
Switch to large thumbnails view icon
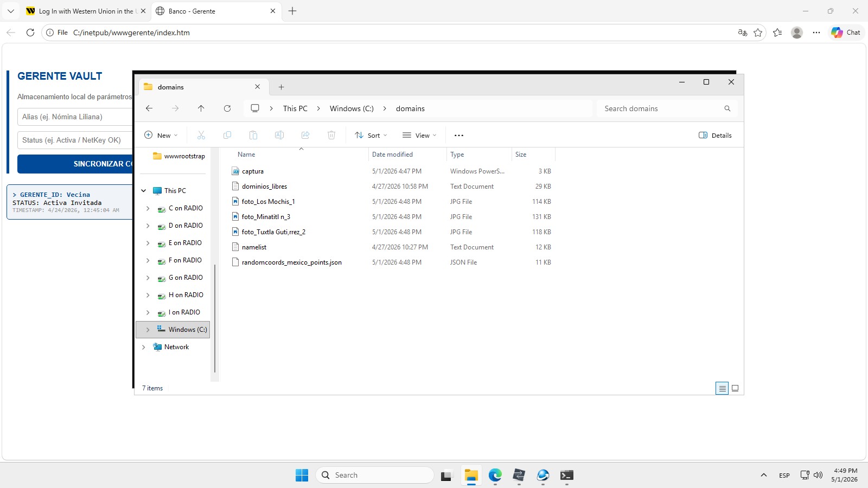pos(735,388)
